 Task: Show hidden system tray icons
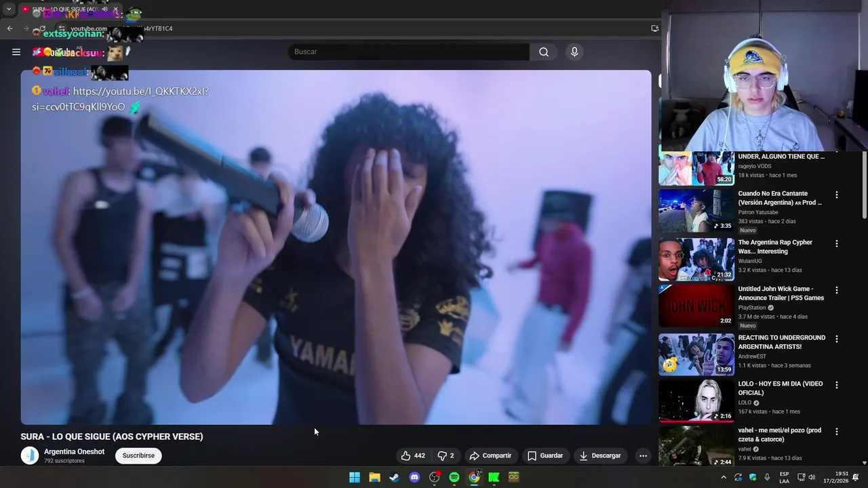(724, 477)
